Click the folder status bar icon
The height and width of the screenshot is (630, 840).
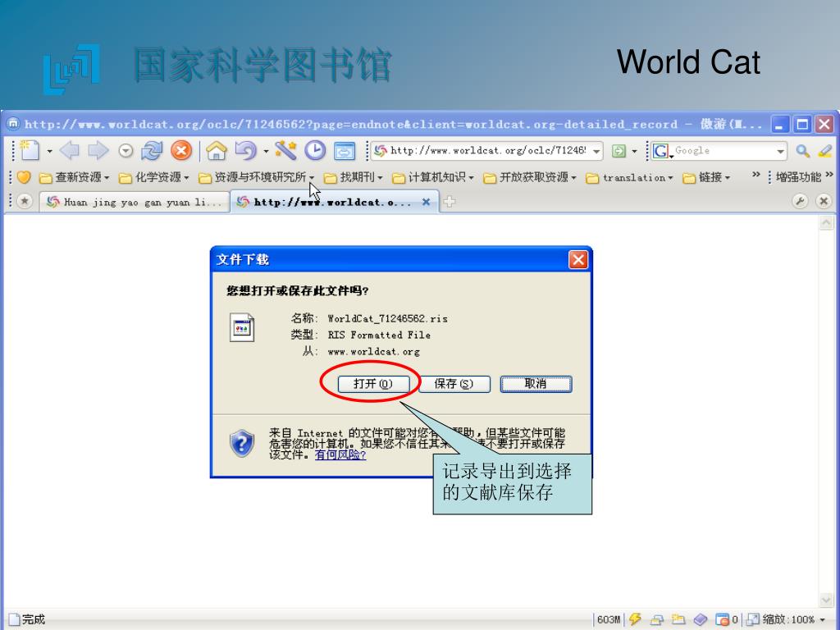click(678, 619)
